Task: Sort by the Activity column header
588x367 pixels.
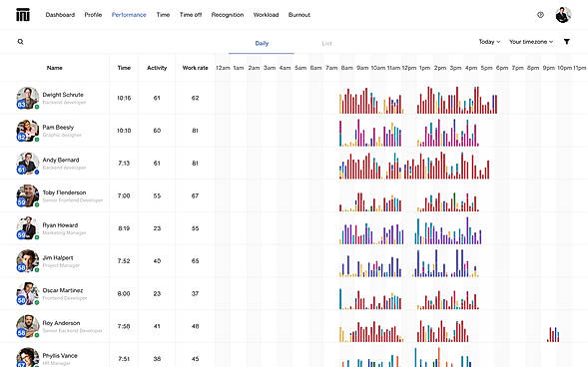Action: click(157, 68)
